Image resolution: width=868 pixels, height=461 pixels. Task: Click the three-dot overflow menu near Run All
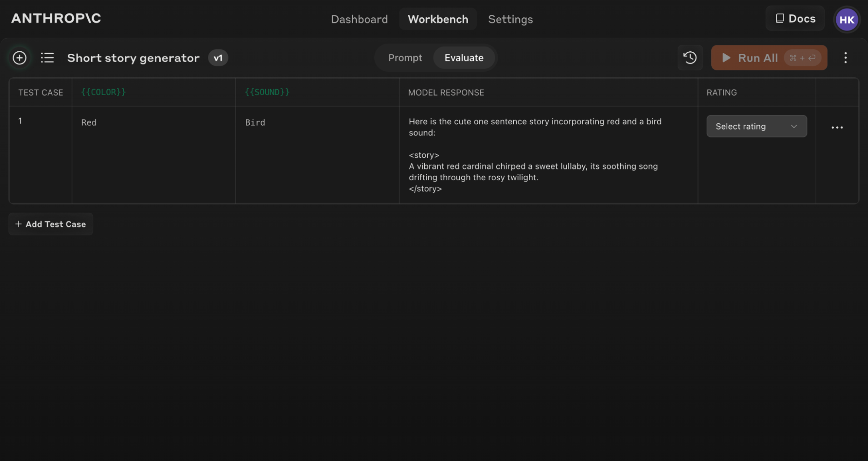845,57
